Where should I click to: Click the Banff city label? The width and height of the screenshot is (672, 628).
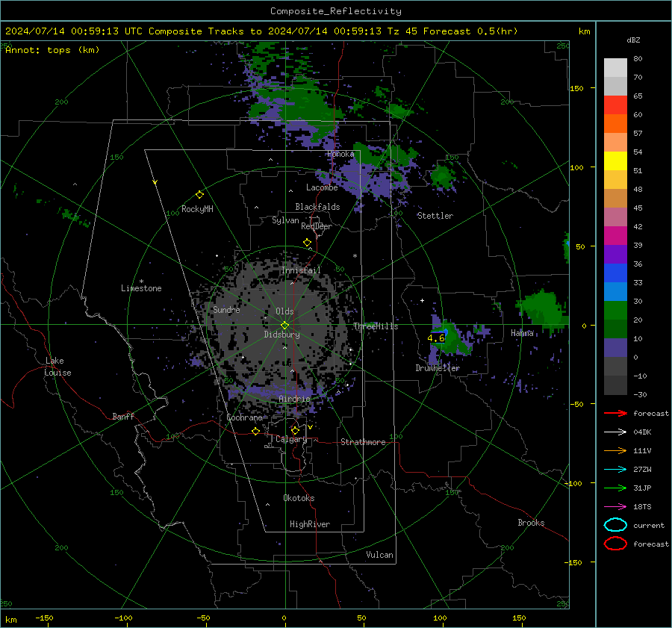pos(123,417)
